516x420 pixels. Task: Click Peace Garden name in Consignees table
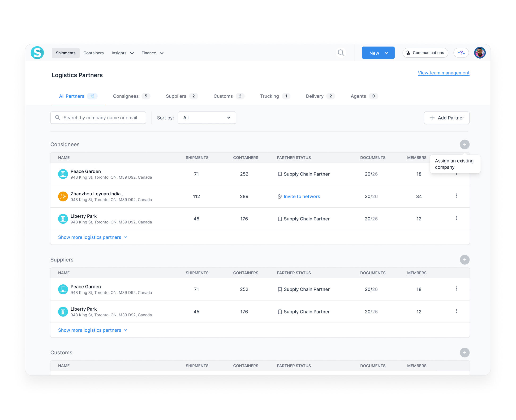[86, 171]
